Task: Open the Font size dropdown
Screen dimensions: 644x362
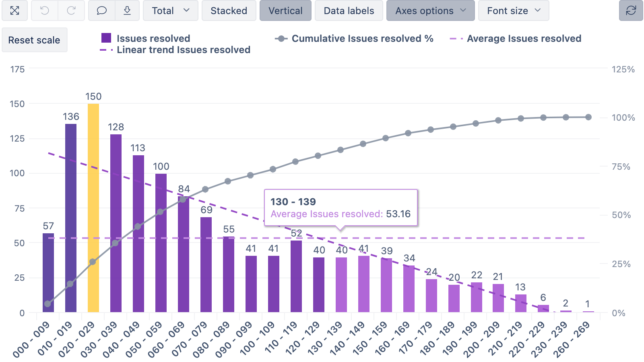Action: click(513, 11)
